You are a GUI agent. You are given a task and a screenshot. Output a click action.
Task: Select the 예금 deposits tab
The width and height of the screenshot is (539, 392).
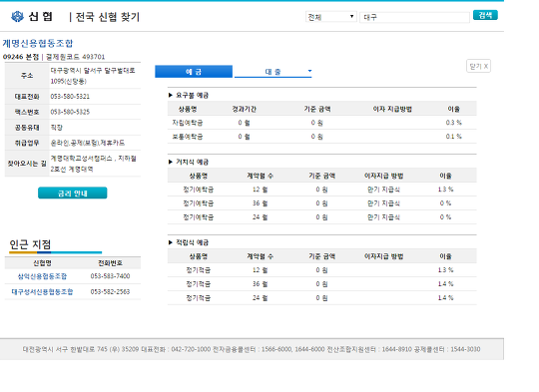click(194, 72)
